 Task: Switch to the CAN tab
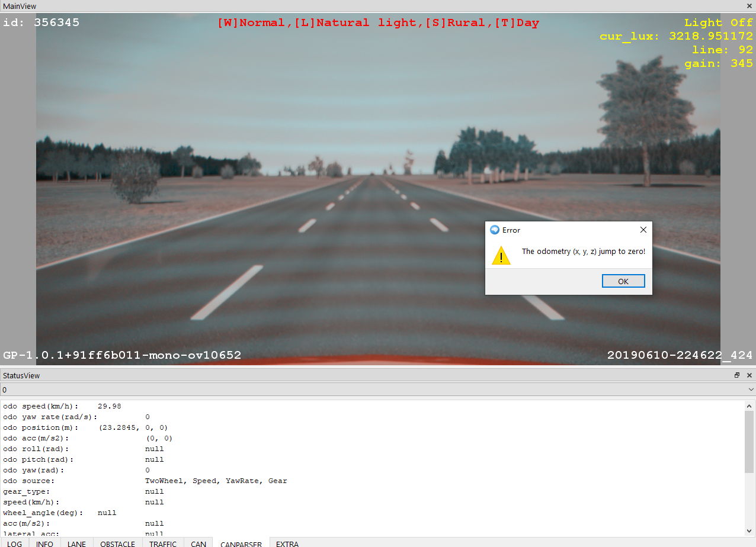(x=198, y=543)
